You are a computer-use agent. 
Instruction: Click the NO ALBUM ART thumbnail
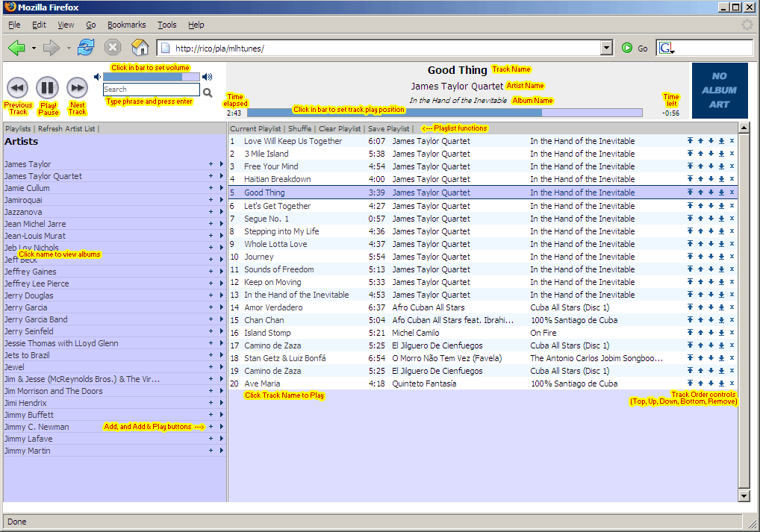(x=719, y=90)
